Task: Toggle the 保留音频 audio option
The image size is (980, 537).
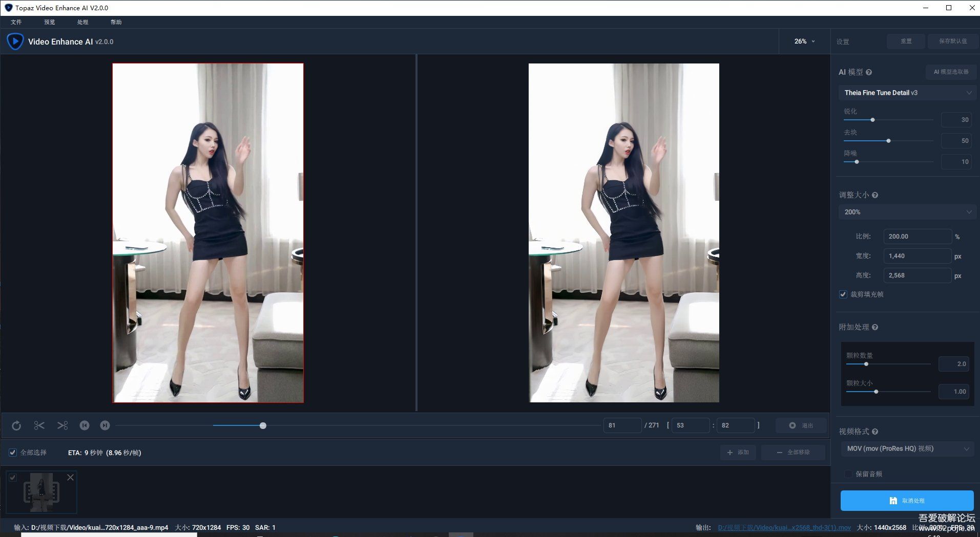Action: point(848,474)
